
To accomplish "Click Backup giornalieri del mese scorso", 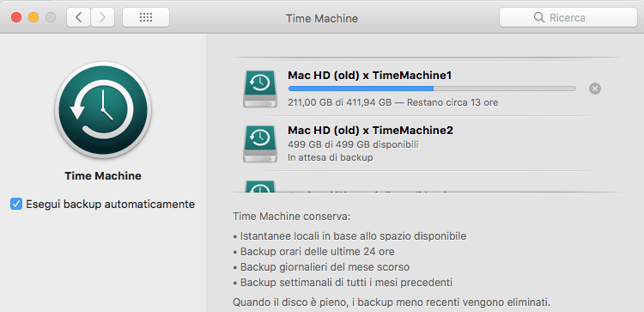I will [x=321, y=267].
